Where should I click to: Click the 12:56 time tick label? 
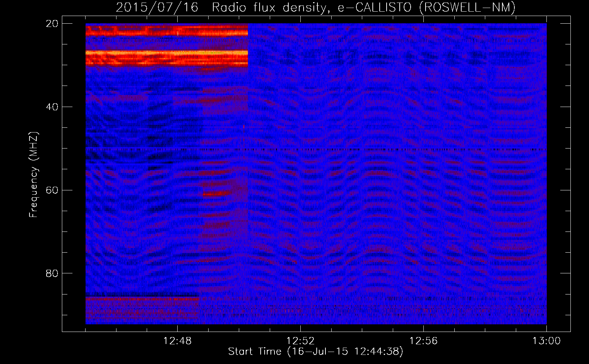[423, 341]
